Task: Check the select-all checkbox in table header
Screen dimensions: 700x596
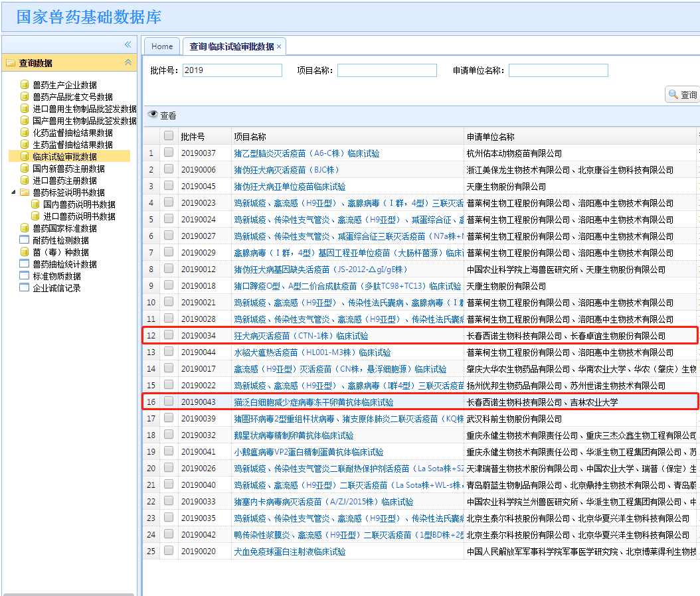Action: tap(169, 136)
